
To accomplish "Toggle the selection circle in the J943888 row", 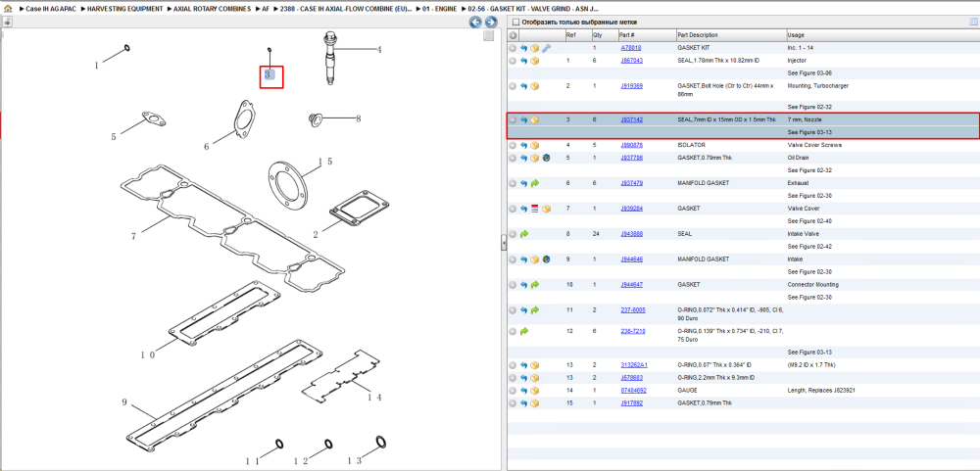I will coord(513,234).
